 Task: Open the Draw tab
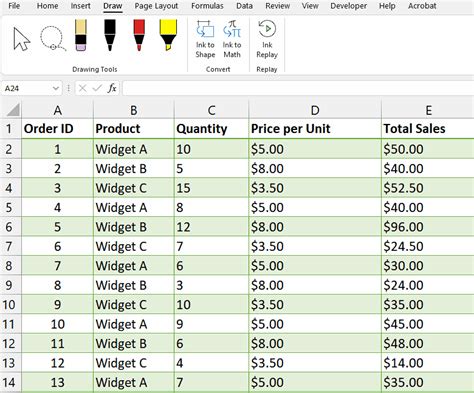click(113, 6)
